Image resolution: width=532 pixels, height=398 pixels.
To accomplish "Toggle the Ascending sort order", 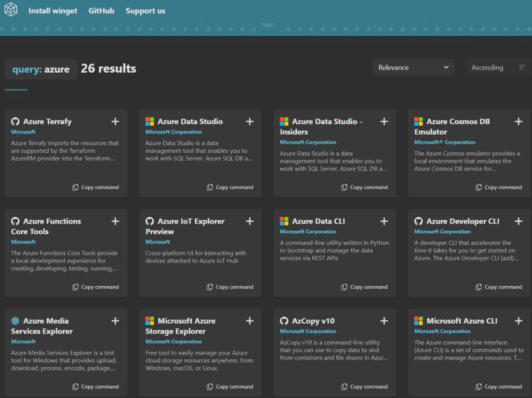I will pyautogui.click(x=498, y=68).
